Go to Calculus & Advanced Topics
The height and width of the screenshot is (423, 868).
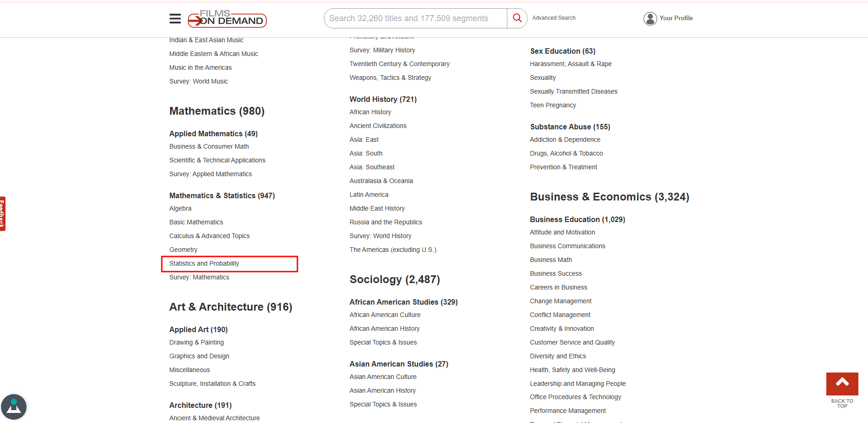click(209, 236)
